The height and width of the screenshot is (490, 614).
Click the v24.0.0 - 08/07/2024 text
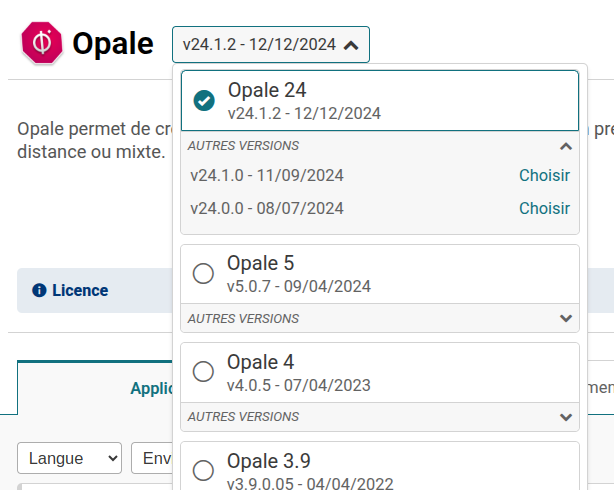click(x=267, y=208)
